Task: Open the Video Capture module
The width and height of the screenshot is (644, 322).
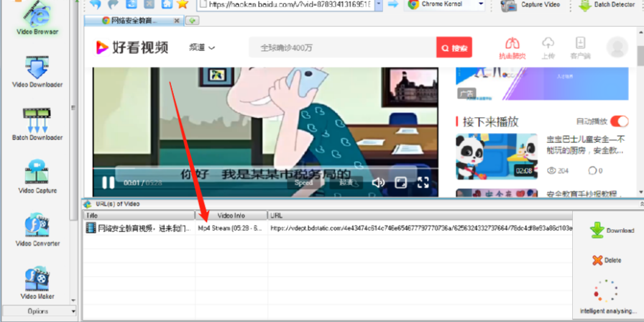Action: [x=37, y=177]
